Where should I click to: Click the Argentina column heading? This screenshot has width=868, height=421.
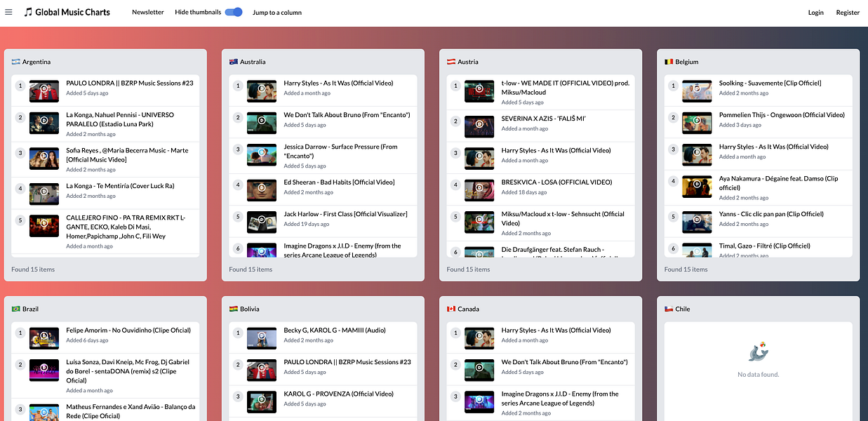click(36, 62)
